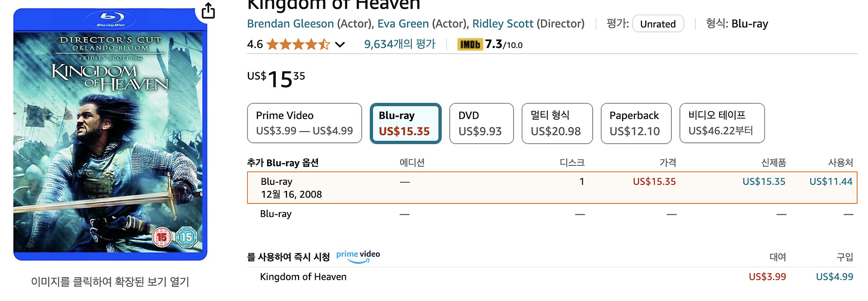Click the Unrated rating badge
868x301 pixels.
(658, 24)
